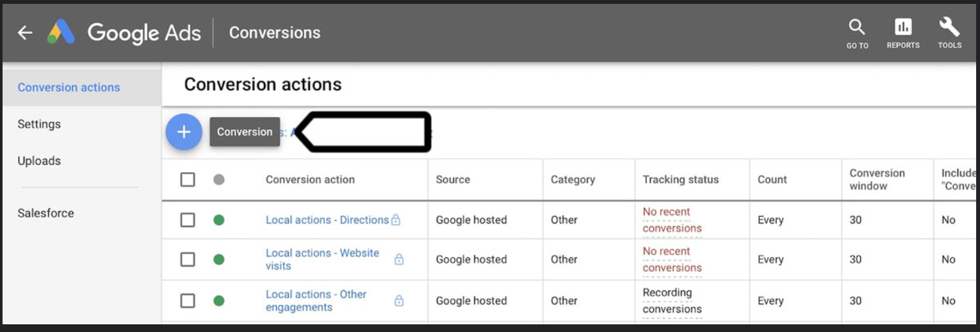980x332 pixels.
Task: Sort by Conversion window column header
Action: (877, 180)
